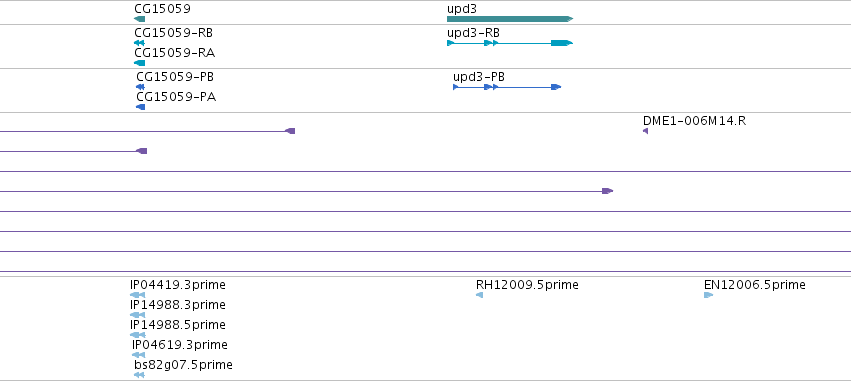Click the CG15059-RA transcript glyph

(139, 63)
